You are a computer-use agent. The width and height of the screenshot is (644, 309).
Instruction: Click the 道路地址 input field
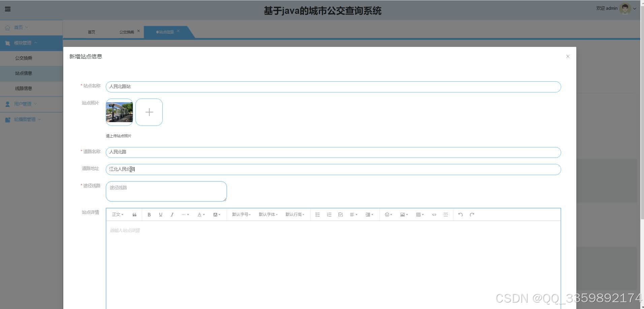point(333,169)
